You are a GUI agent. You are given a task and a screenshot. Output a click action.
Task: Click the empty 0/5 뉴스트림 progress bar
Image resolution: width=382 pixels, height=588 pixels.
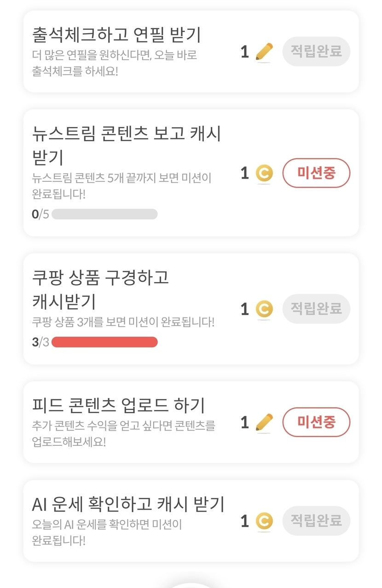(104, 214)
